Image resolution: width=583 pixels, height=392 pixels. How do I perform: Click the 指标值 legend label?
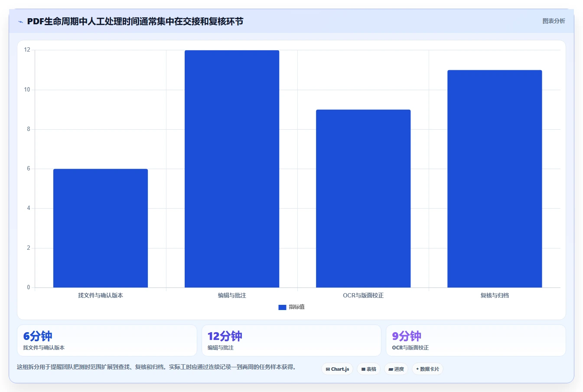click(297, 307)
